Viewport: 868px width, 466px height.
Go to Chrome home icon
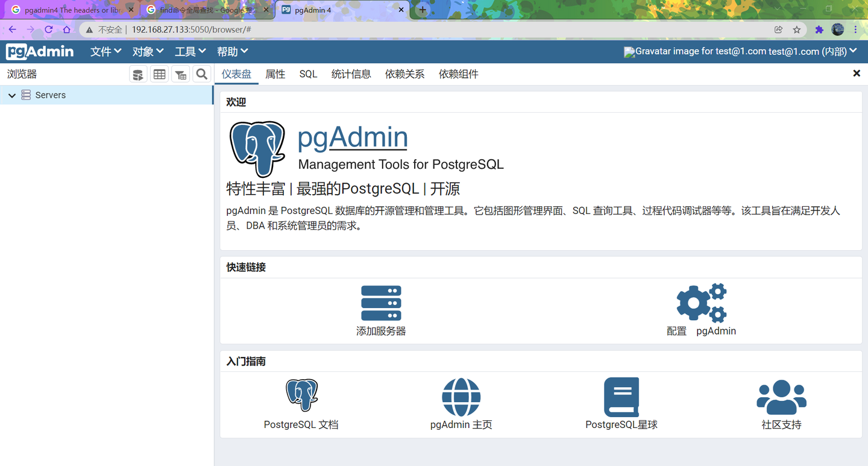(67, 30)
